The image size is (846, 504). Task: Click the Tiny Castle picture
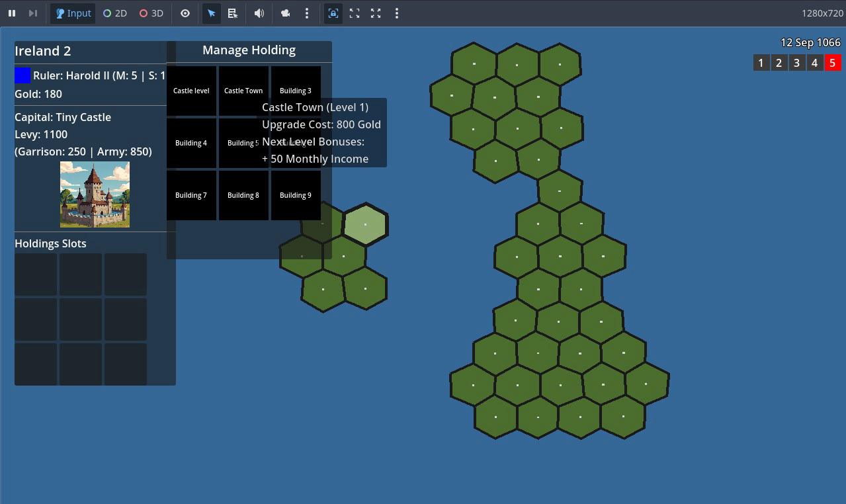click(95, 194)
